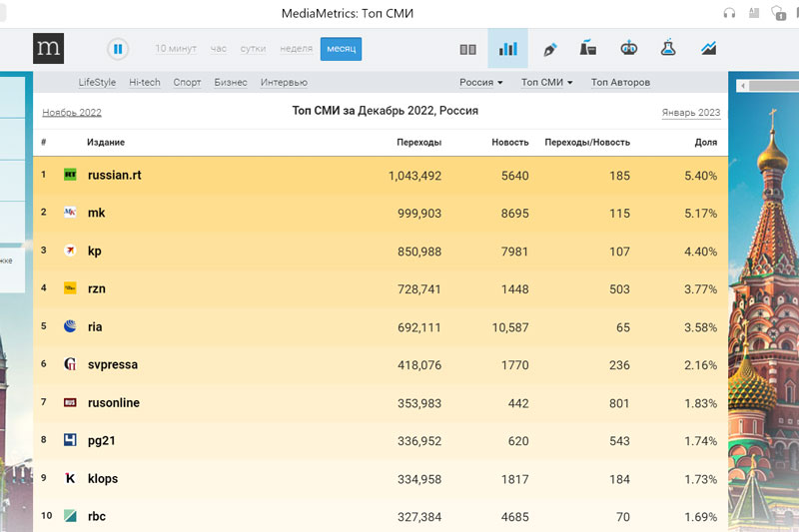
Task: Open the 'Hi-tech' category tab
Action: coord(144,83)
